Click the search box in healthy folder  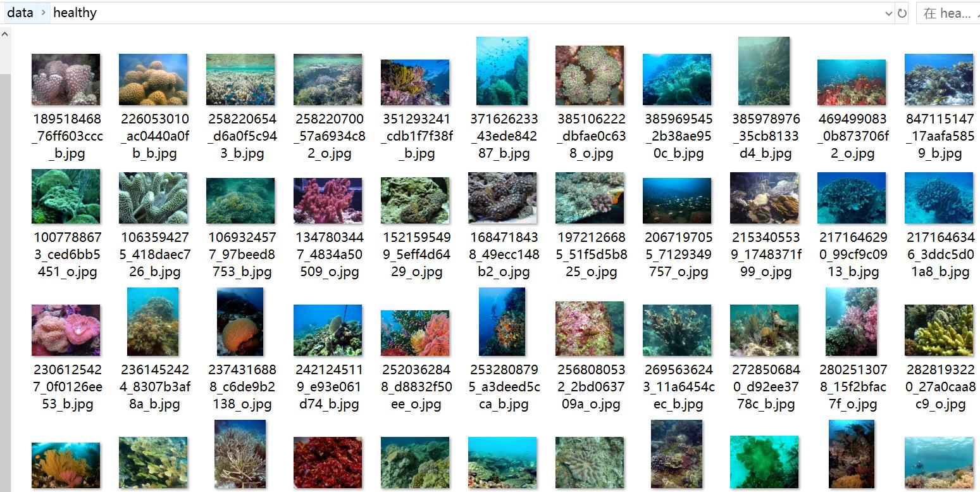pyautogui.click(x=947, y=13)
